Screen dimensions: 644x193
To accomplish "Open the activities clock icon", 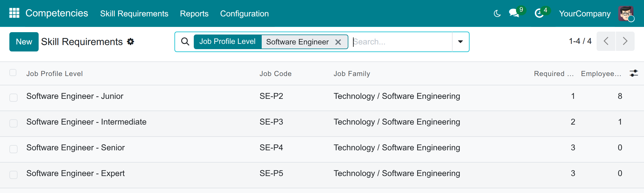I will (x=539, y=13).
